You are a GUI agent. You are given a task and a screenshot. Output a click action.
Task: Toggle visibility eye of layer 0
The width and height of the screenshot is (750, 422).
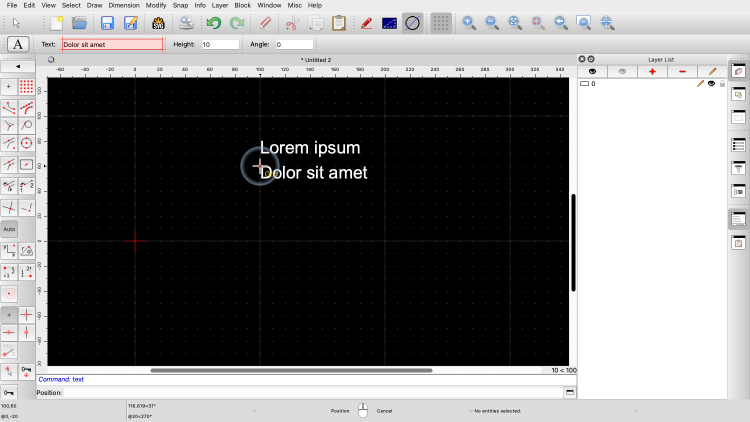click(711, 84)
